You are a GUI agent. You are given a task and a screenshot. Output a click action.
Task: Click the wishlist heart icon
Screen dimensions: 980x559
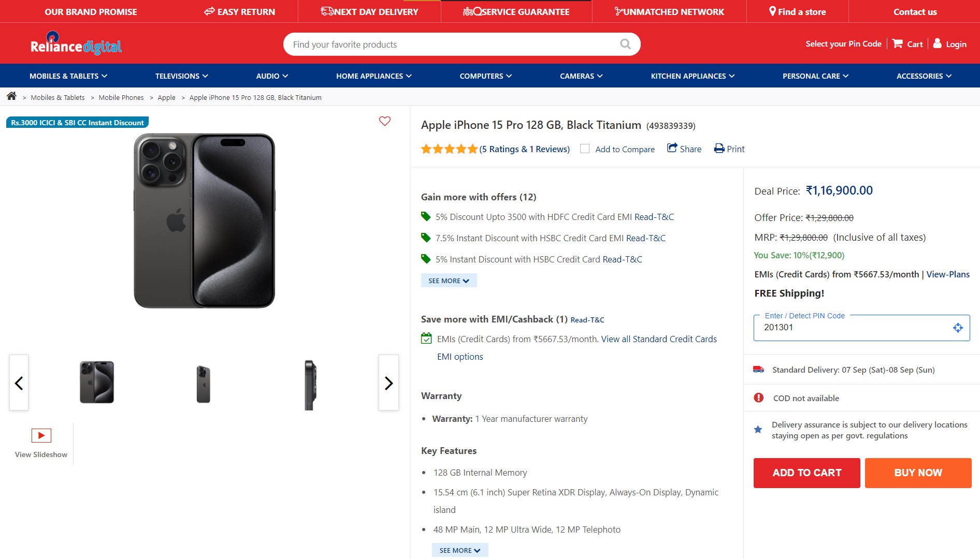pyautogui.click(x=384, y=121)
